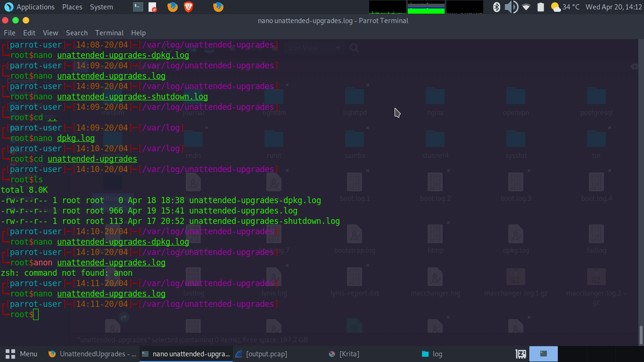Screen dimensions: 644x362
Task: Open the Search menu in Parrot Terminal
Action: [x=77, y=33]
